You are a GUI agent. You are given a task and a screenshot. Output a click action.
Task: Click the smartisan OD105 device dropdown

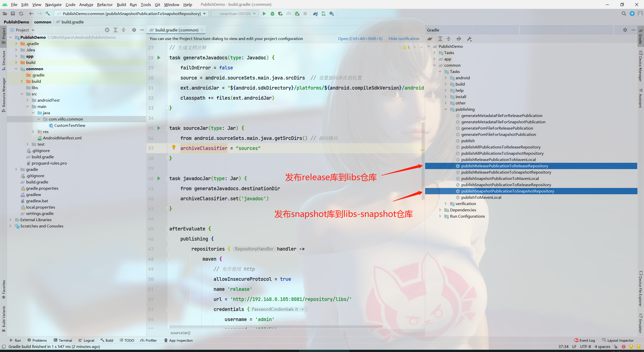point(234,13)
